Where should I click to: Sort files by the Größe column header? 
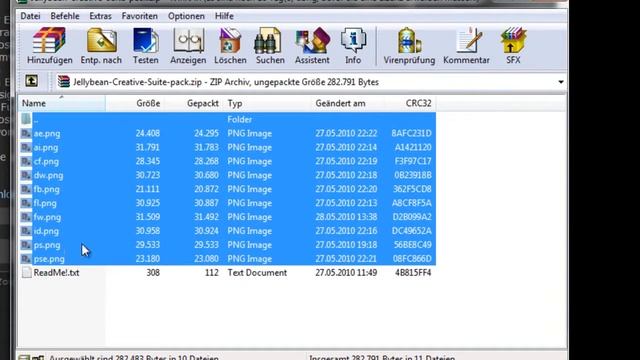[135, 103]
